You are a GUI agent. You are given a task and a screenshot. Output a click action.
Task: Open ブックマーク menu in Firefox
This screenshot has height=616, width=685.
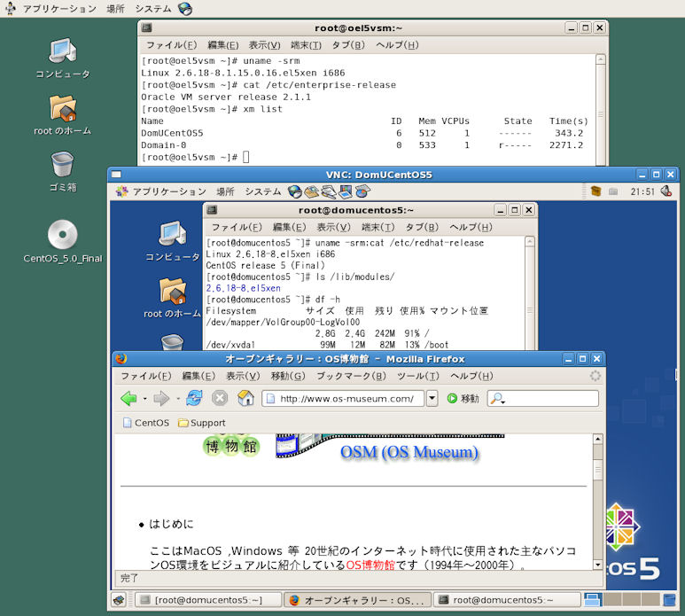coord(351,376)
